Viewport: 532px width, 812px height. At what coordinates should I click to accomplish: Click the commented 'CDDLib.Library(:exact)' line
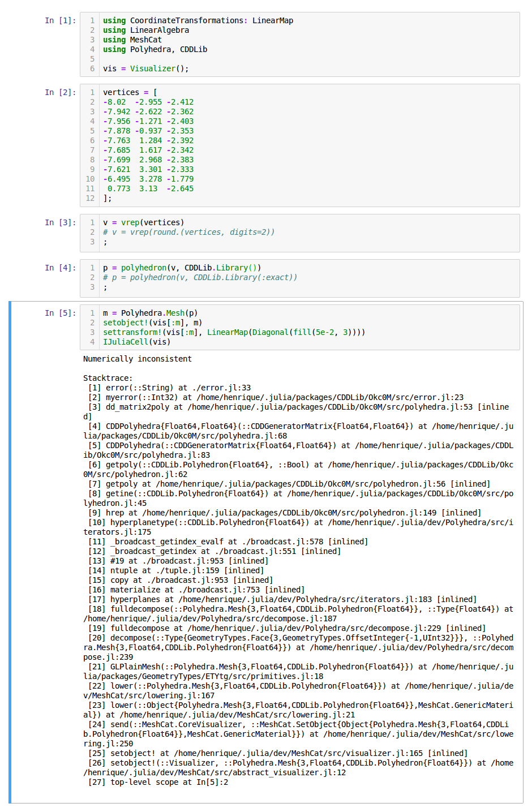pos(200,277)
